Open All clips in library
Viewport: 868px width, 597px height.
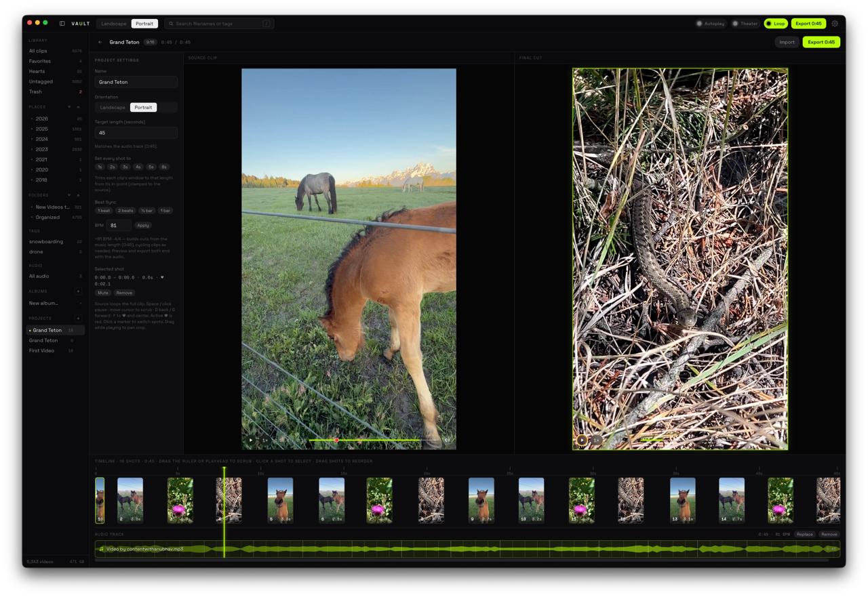(55, 51)
